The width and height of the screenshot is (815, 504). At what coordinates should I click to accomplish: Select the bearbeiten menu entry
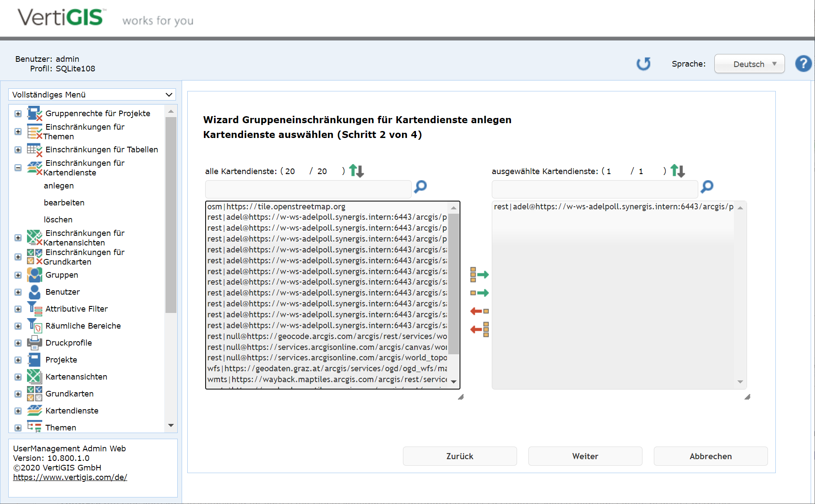tap(64, 203)
